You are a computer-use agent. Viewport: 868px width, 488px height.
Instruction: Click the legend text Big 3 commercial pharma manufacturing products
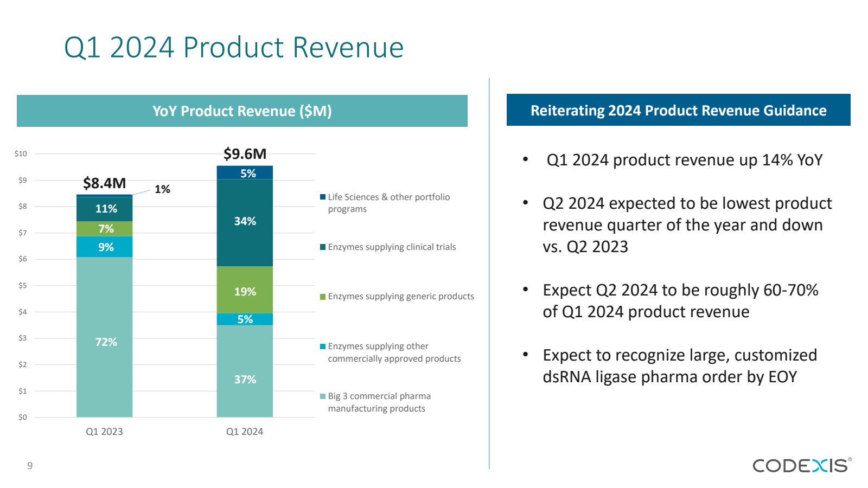pyautogui.click(x=379, y=402)
